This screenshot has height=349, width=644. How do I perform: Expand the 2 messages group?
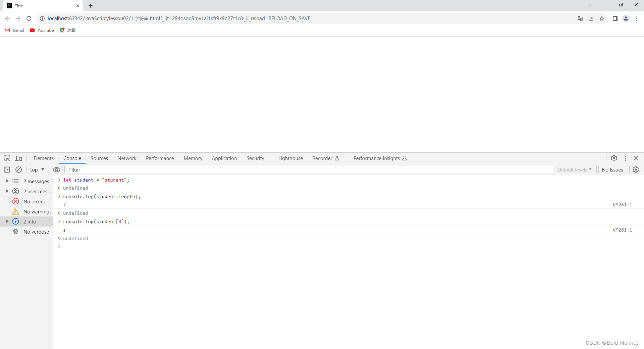[x=7, y=181]
